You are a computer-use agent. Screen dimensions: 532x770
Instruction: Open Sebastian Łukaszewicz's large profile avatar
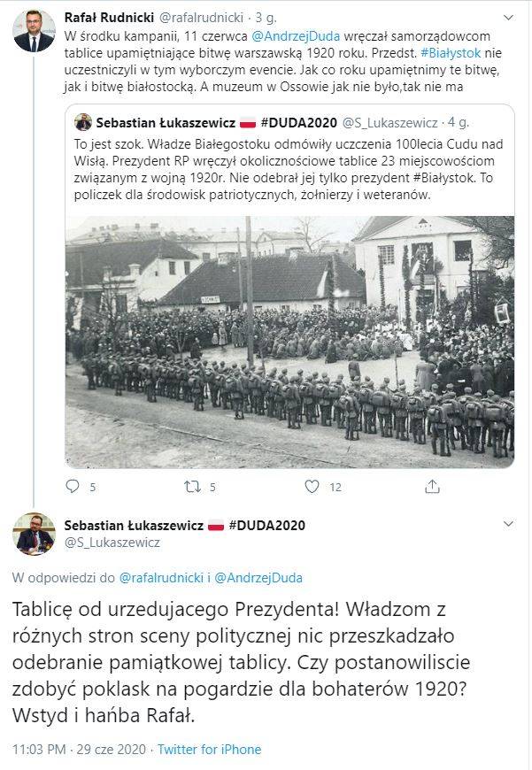pyautogui.click(x=34, y=534)
